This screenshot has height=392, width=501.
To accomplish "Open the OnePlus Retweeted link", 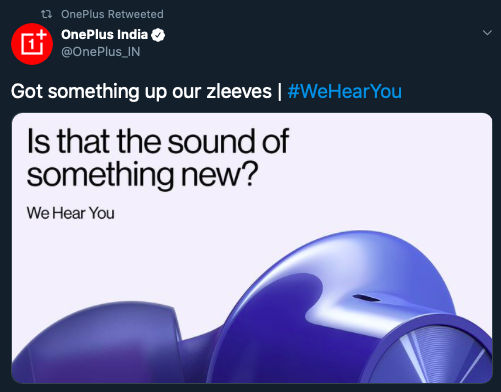I will [x=112, y=14].
